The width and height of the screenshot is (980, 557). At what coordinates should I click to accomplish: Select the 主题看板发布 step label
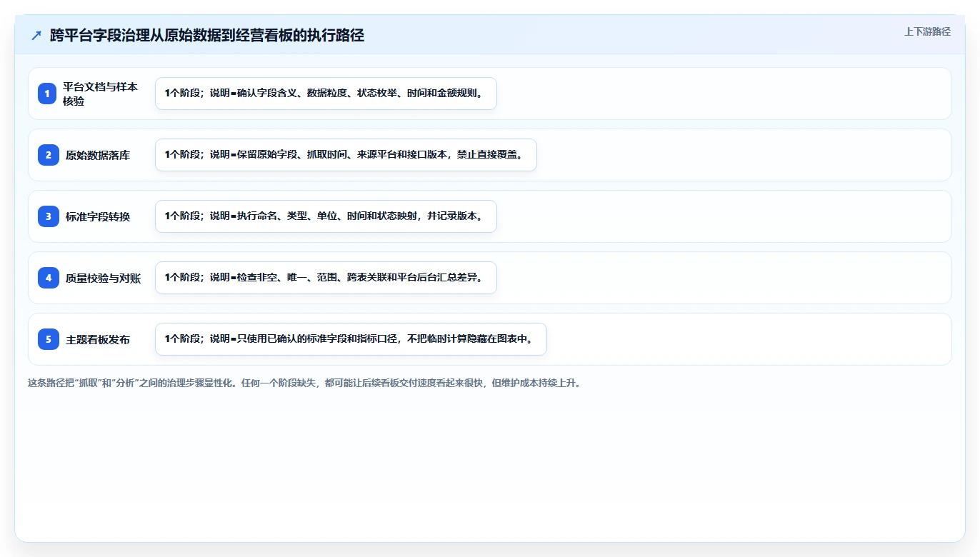(98, 340)
